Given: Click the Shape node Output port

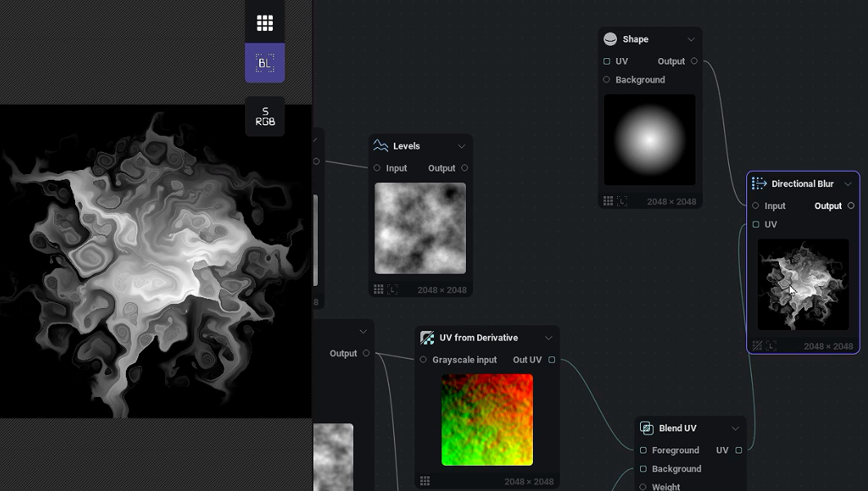Looking at the screenshot, I should click(694, 61).
